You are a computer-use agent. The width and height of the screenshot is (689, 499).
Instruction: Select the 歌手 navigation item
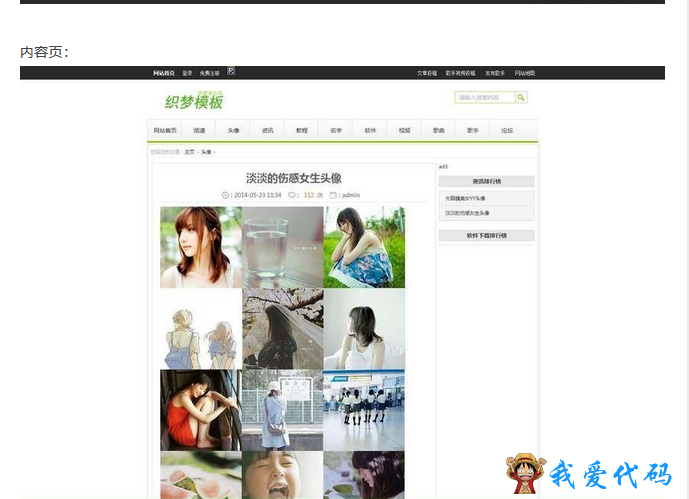coord(473,130)
